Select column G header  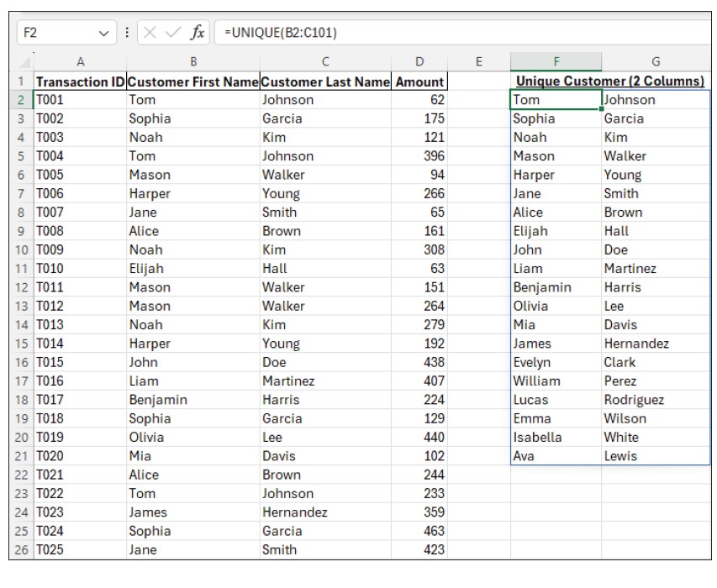pyautogui.click(x=656, y=61)
